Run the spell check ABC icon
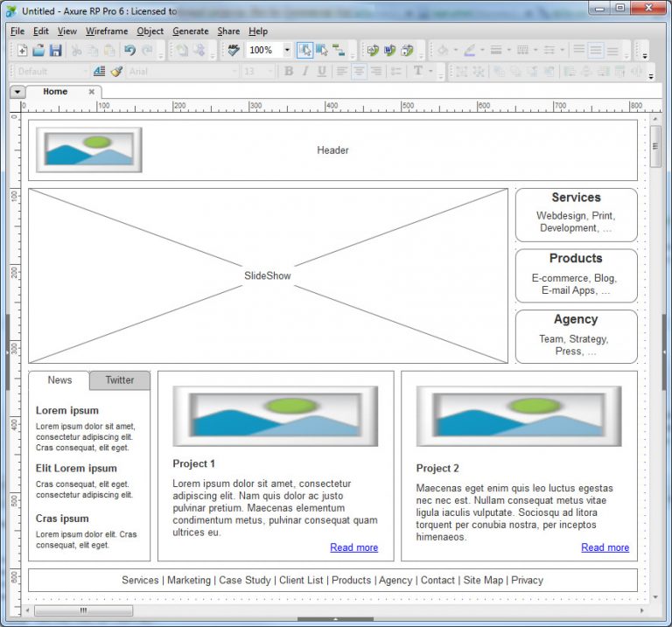 coord(234,51)
